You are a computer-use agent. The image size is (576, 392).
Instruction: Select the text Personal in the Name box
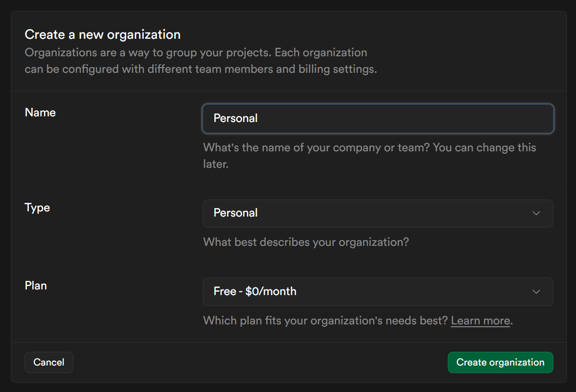(235, 119)
